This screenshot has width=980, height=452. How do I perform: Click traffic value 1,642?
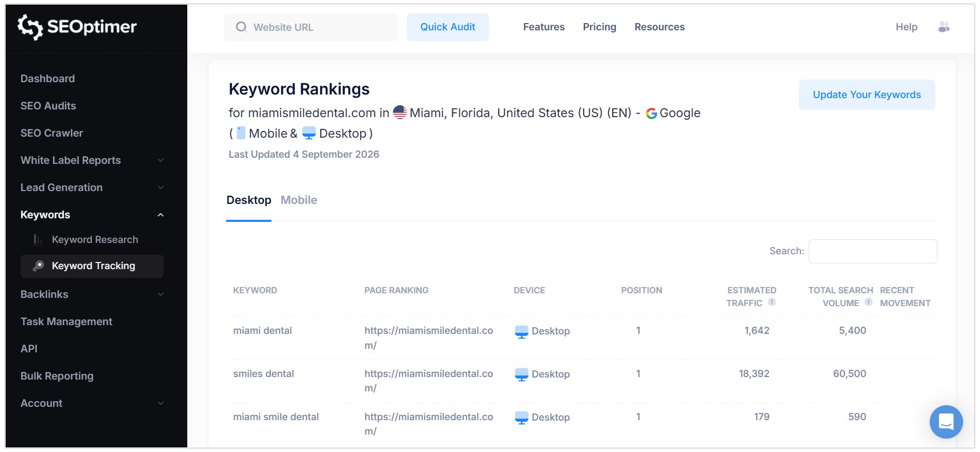click(x=757, y=331)
